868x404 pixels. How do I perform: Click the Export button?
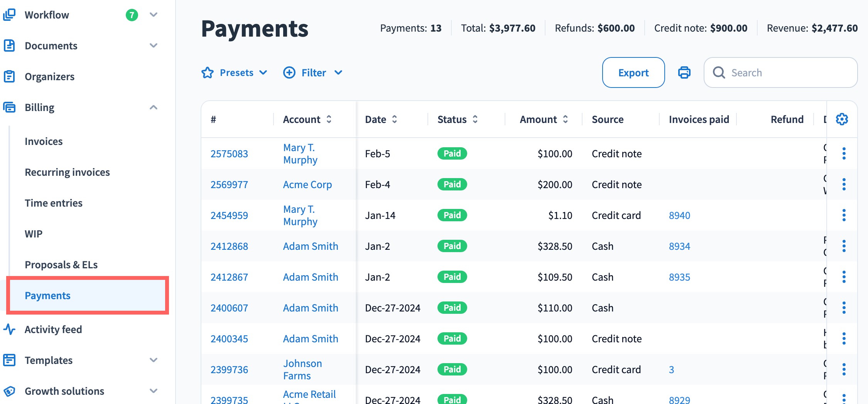click(x=633, y=72)
